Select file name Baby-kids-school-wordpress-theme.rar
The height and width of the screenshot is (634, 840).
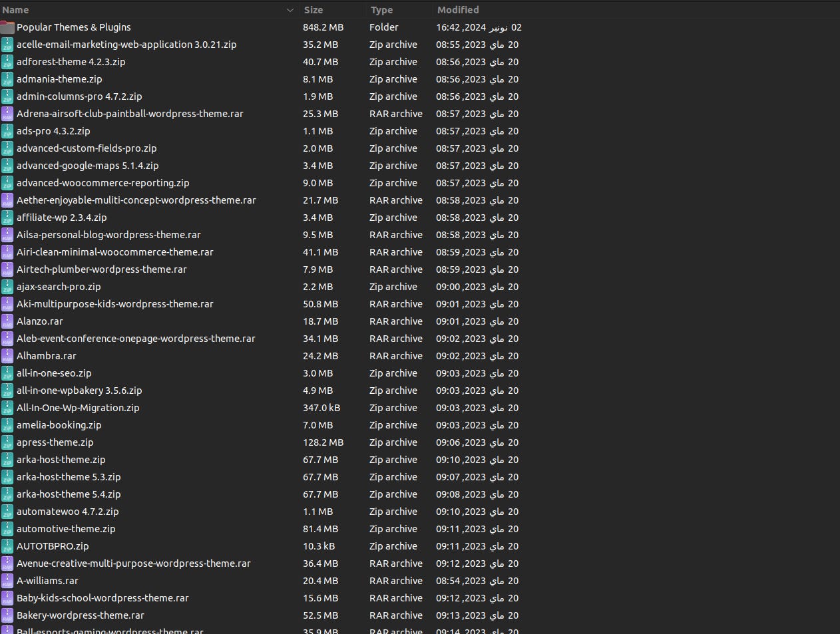point(103,598)
